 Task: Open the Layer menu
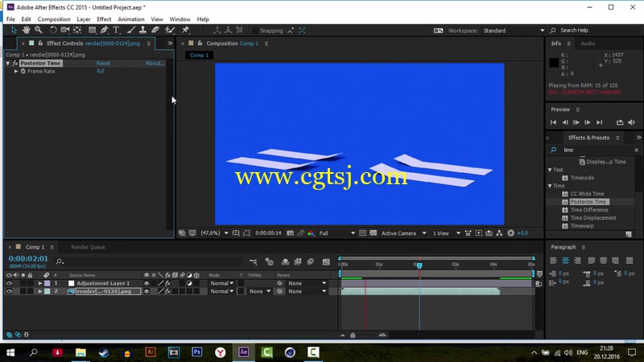point(84,19)
